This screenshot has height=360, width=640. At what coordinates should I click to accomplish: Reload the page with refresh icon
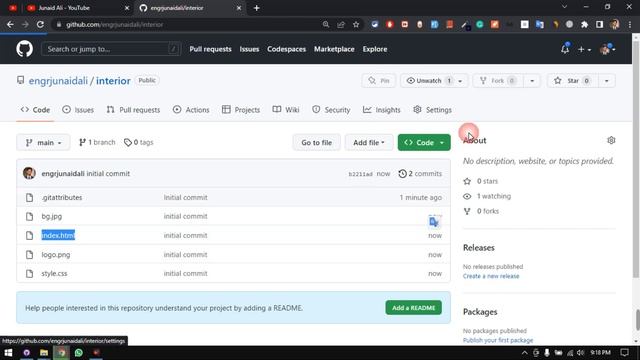point(40,24)
